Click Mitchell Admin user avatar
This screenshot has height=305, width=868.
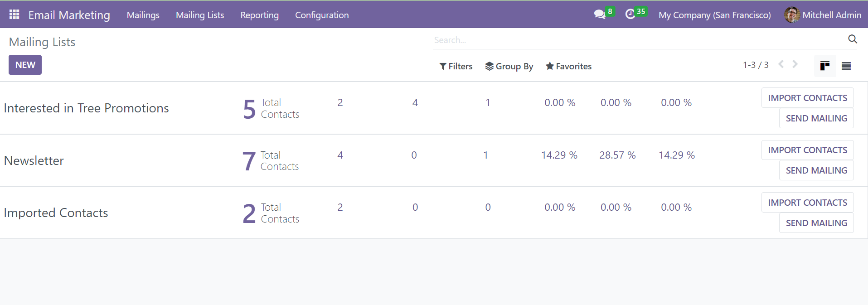[792, 15]
